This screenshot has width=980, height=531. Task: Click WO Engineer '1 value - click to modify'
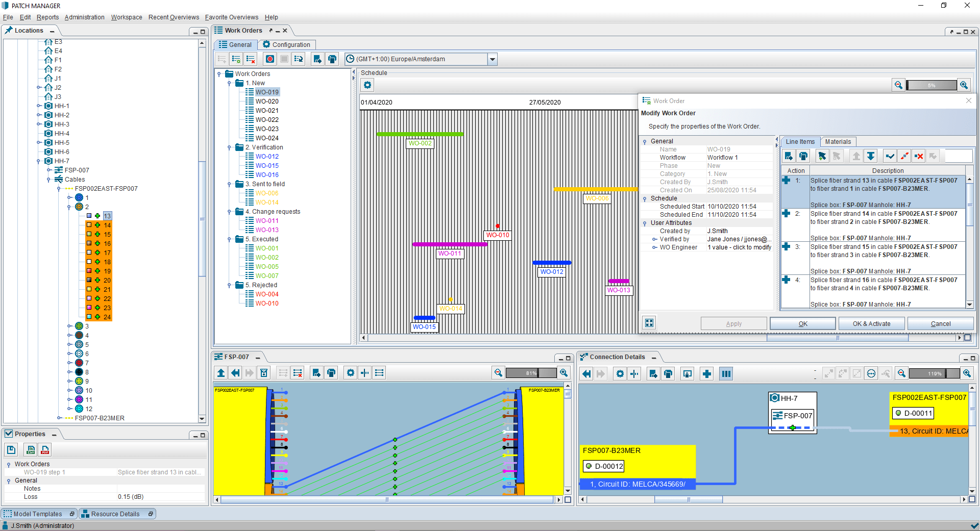coord(739,247)
